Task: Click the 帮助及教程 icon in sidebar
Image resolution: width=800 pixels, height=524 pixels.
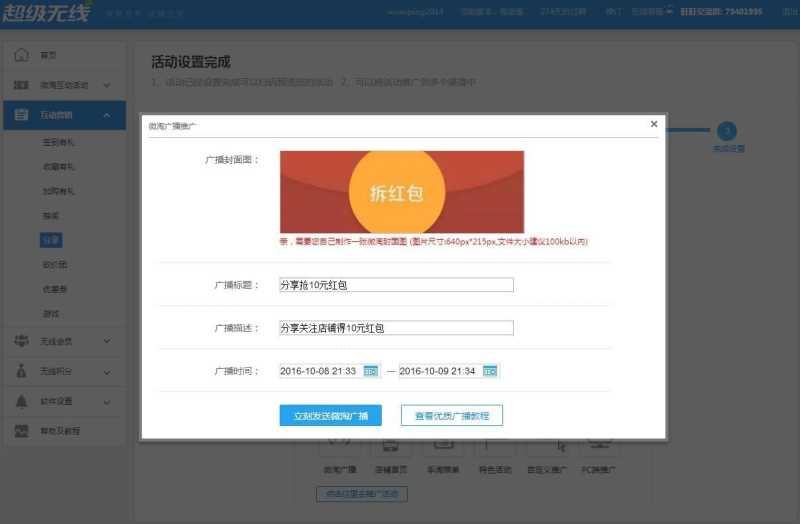Action: coord(21,431)
